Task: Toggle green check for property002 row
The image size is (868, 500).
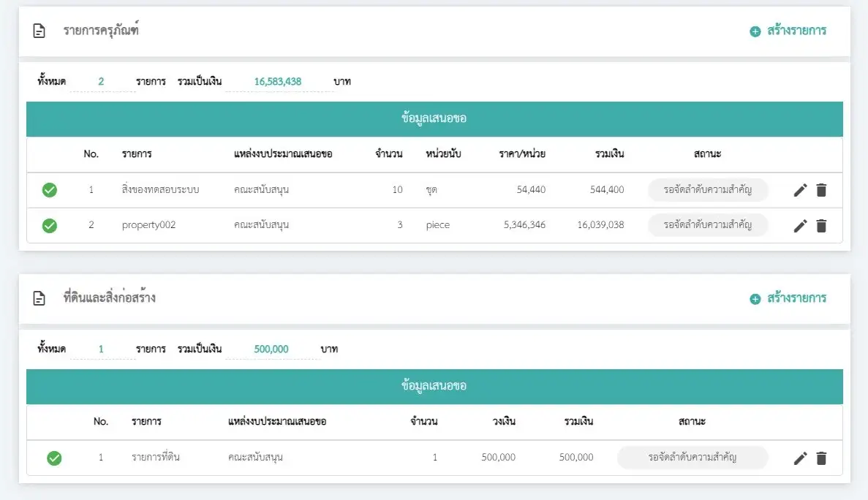Action: click(50, 226)
